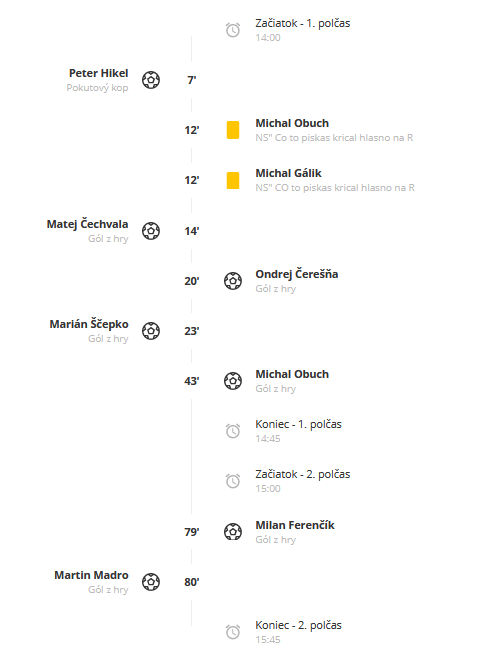This screenshot has height=659, width=487.
Task: Click the ball icon next to Ondrej Čerešňa
Action: [x=233, y=281]
